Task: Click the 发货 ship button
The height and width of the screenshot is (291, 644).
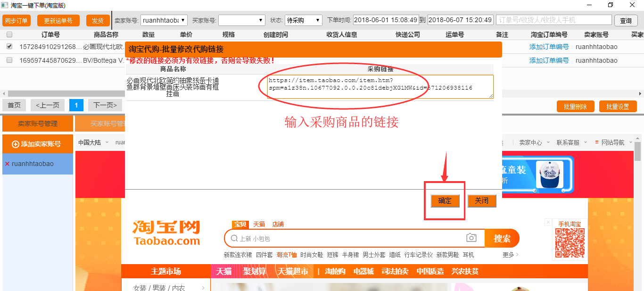Action: click(x=98, y=21)
